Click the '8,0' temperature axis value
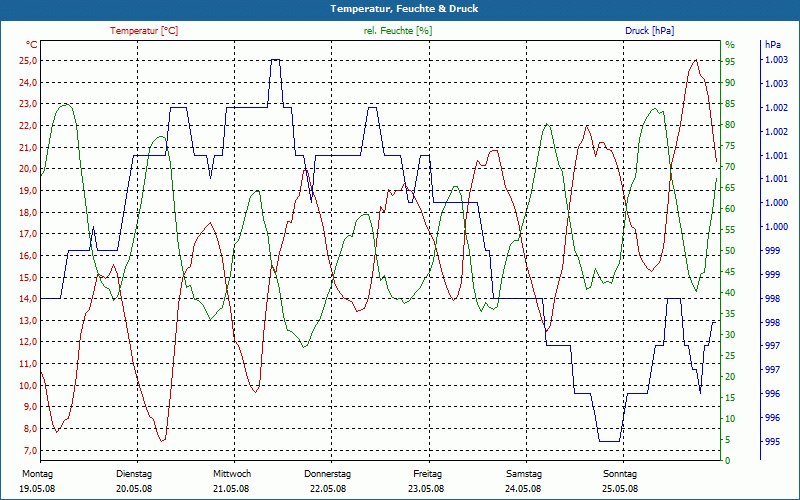This screenshot has height=500, width=800. tap(30, 429)
